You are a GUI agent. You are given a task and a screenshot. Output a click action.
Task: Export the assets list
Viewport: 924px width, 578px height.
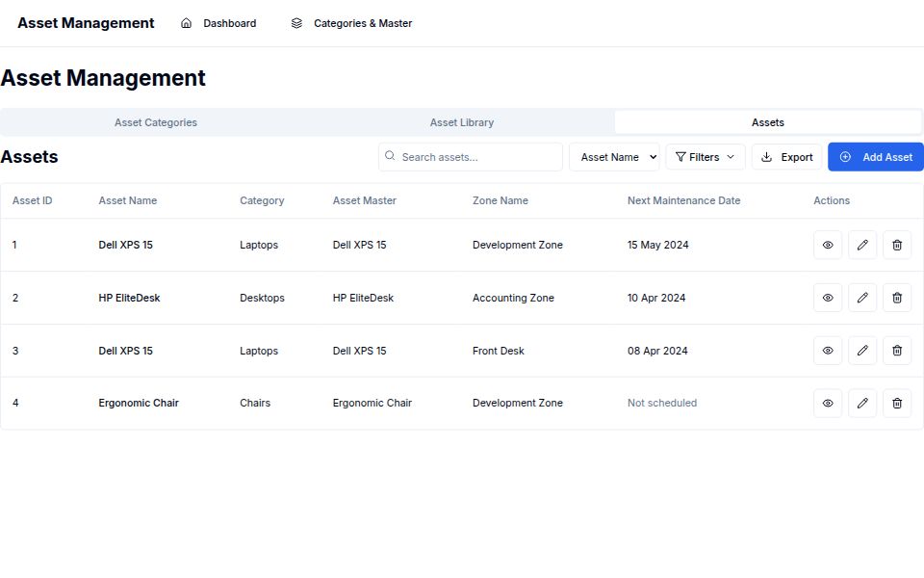786,157
